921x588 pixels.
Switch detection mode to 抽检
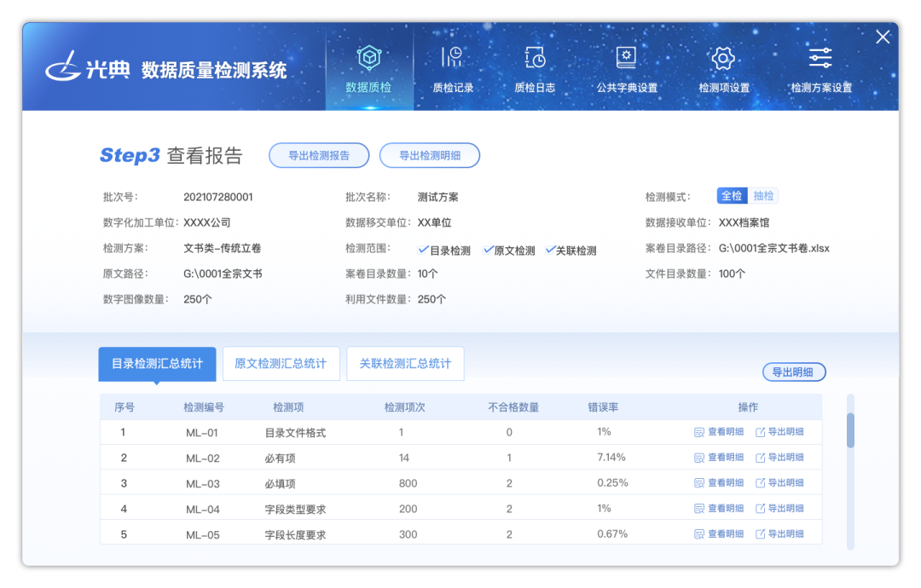pyautogui.click(x=763, y=196)
